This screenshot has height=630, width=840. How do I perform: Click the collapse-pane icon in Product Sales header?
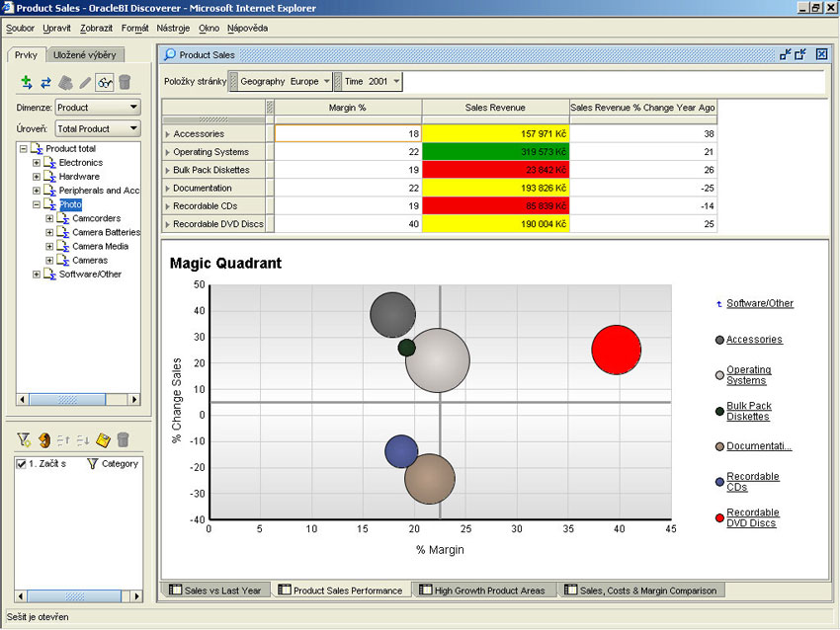[786, 54]
